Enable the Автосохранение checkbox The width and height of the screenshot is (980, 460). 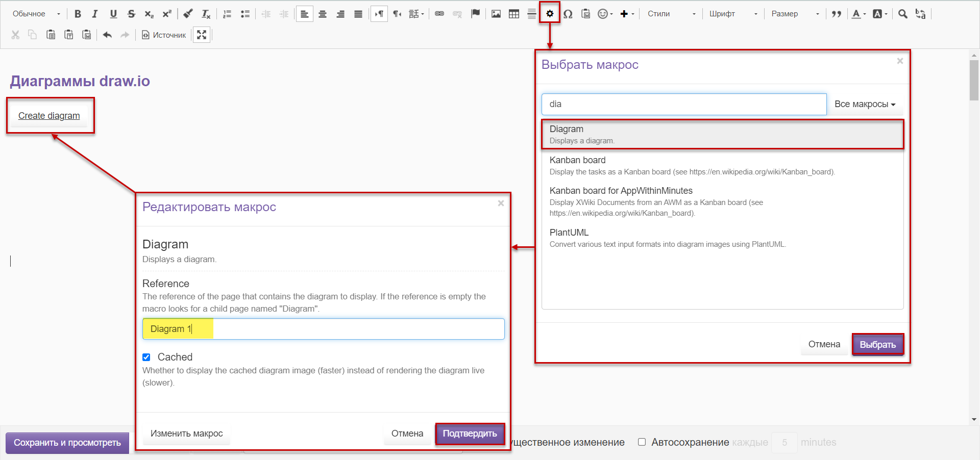coord(642,442)
